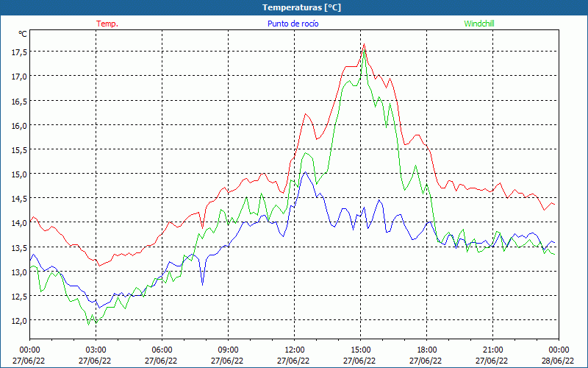Click the green windchill minimum before 03:00

tap(89, 324)
